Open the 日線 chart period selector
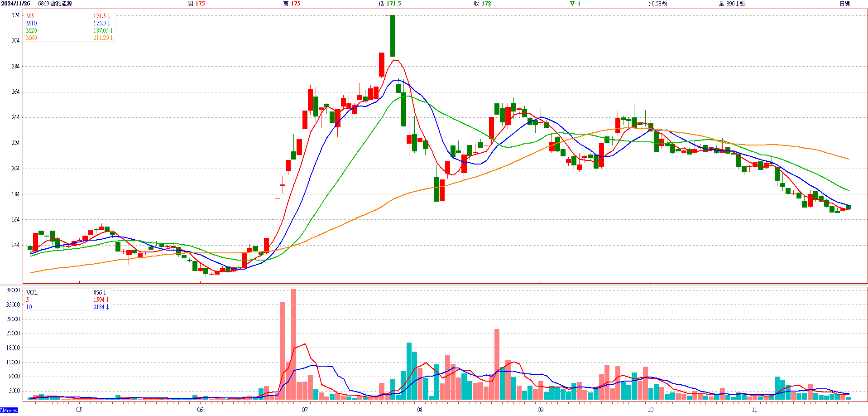868x416 pixels. click(845, 4)
